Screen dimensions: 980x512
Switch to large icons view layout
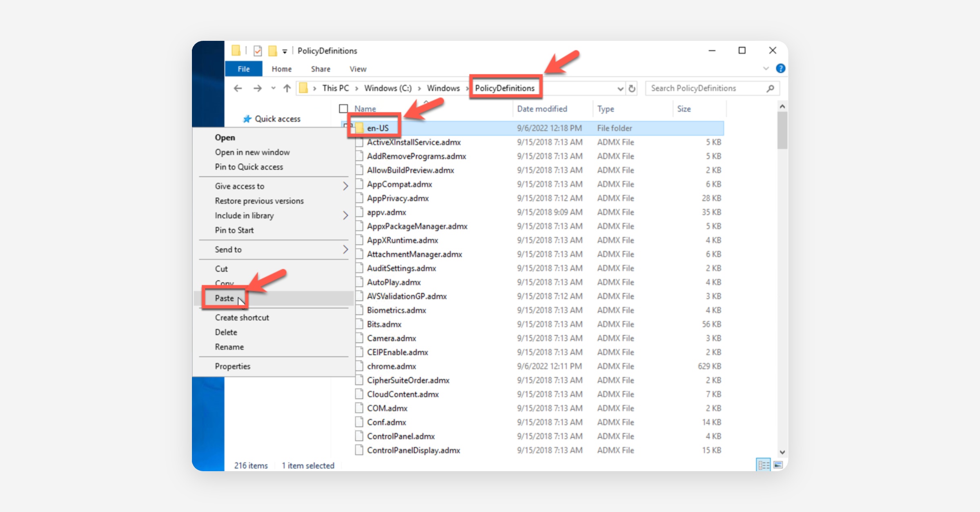(778, 465)
